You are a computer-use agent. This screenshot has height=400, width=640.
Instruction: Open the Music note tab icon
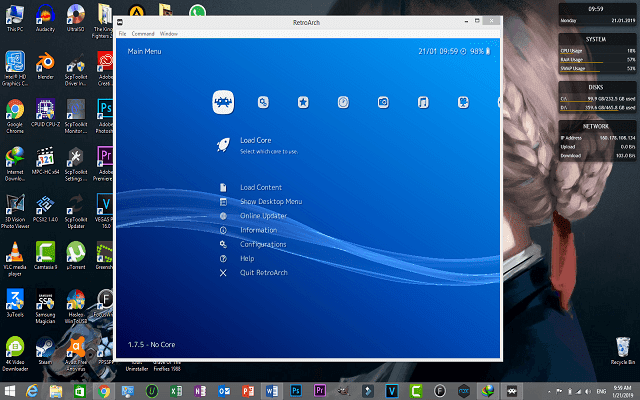coord(423,101)
